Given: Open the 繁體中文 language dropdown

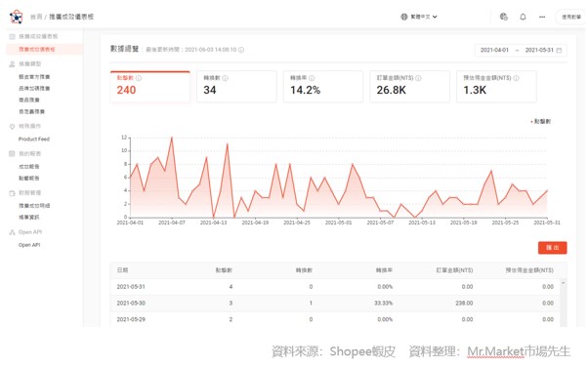Looking at the screenshot, I should tap(419, 17).
